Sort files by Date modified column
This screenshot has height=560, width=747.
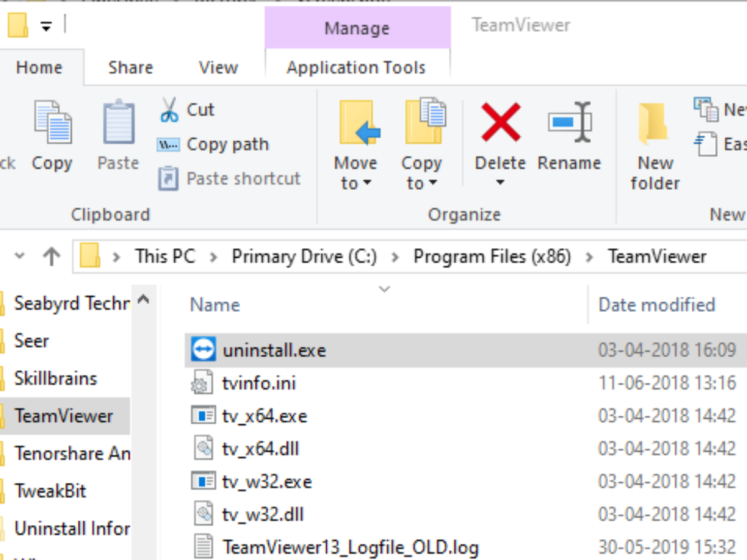point(656,304)
